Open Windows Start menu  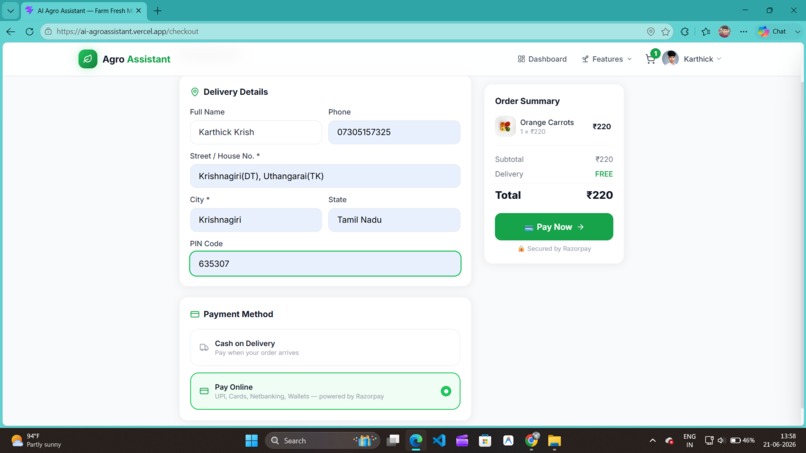point(251,440)
